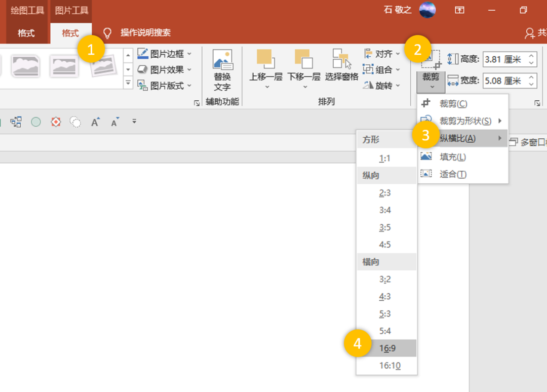Open the 绘图工具 格式 tab
547x392 pixels.
coord(26,33)
